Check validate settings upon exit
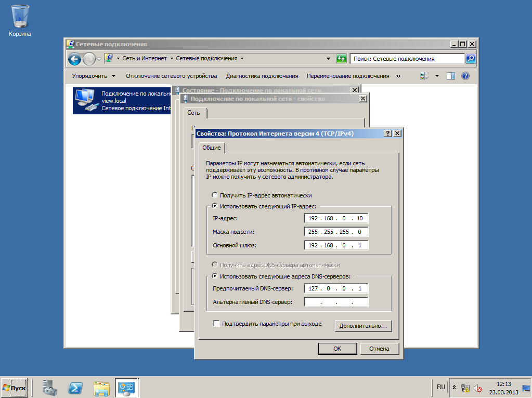The height and width of the screenshot is (398, 532). click(216, 323)
